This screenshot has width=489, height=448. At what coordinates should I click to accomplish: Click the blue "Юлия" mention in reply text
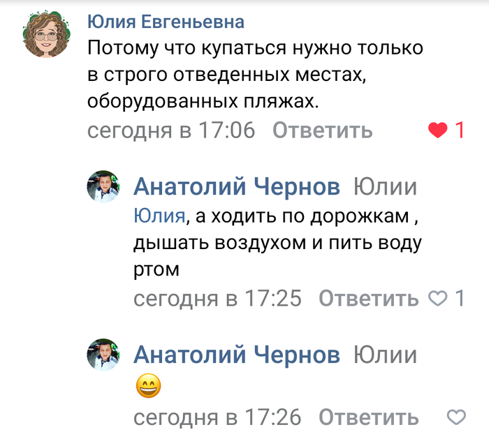(x=159, y=216)
